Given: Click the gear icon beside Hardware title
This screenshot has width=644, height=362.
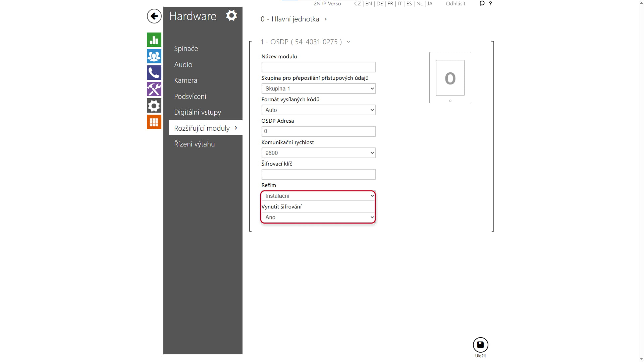Looking at the screenshot, I should click(x=231, y=15).
